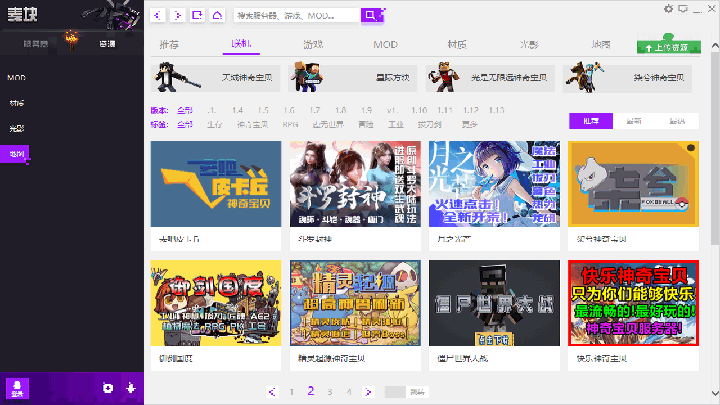
Task: Click the search field for servers, games, MOD
Action: coord(296,15)
